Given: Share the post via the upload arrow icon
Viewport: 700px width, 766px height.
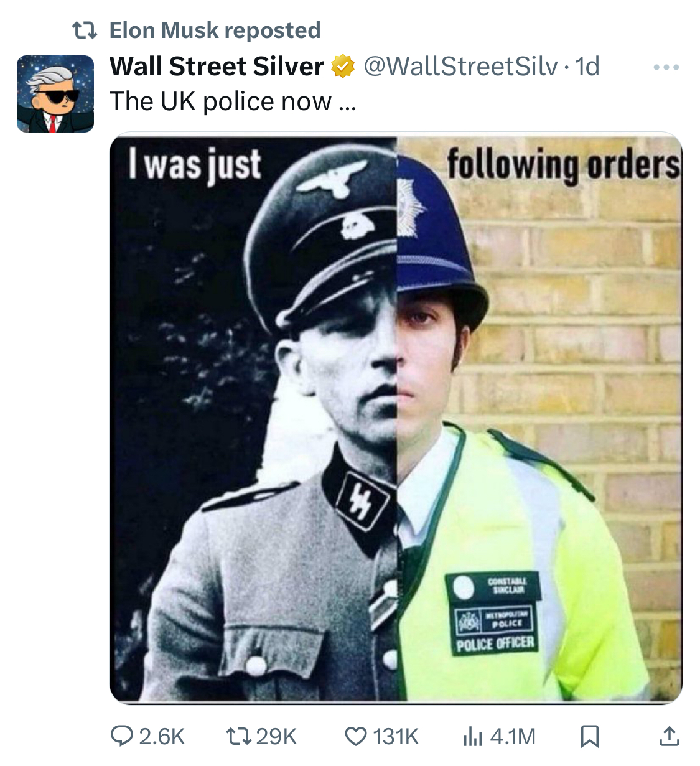Looking at the screenshot, I should [x=669, y=736].
